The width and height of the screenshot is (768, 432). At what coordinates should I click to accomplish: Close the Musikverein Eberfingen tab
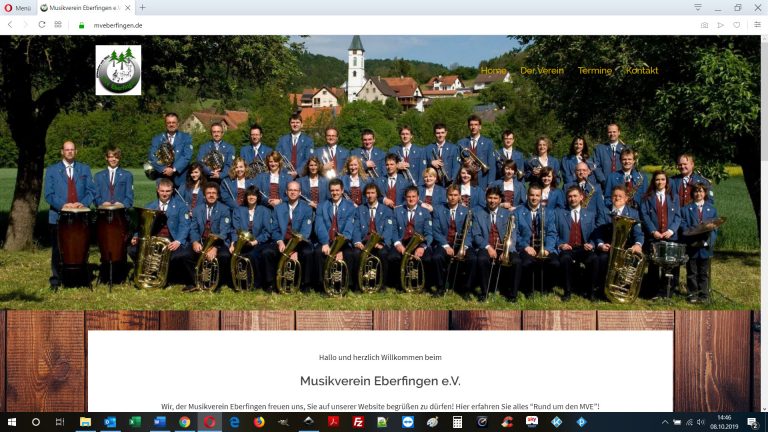click(127, 8)
